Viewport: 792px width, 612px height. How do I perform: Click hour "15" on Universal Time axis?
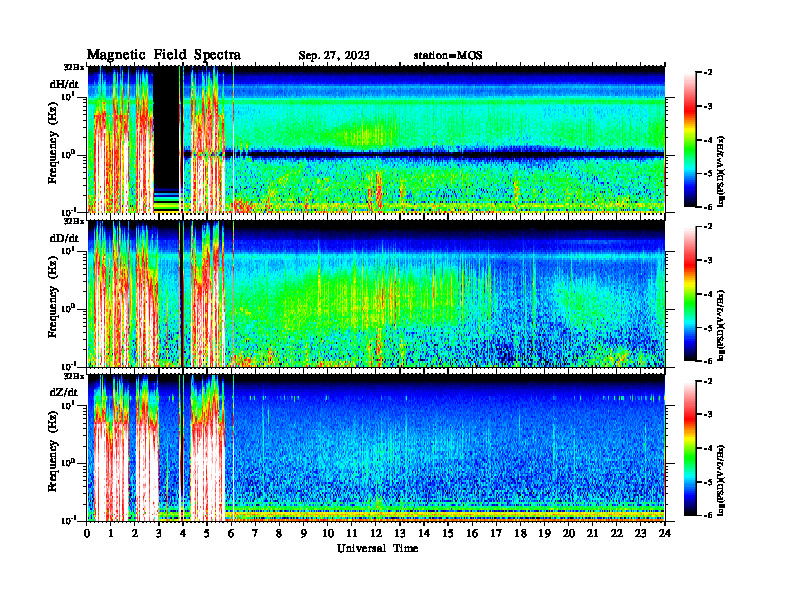(x=449, y=534)
